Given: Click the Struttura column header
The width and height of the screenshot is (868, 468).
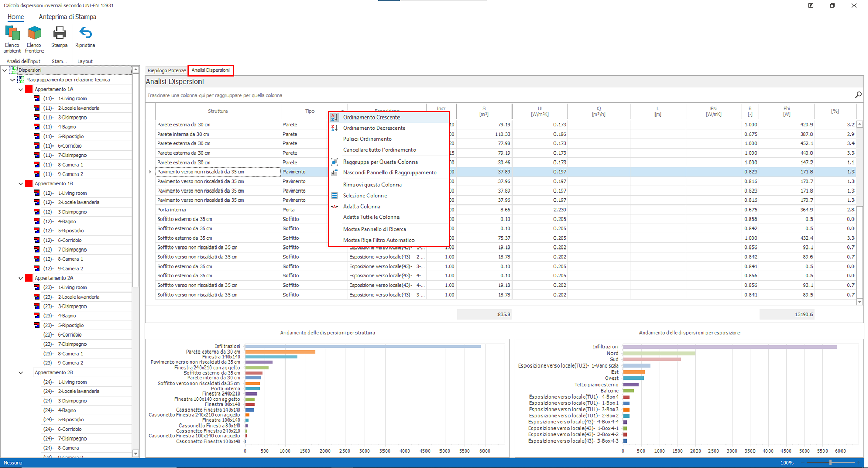Looking at the screenshot, I should pyautogui.click(x=218, y=111).
